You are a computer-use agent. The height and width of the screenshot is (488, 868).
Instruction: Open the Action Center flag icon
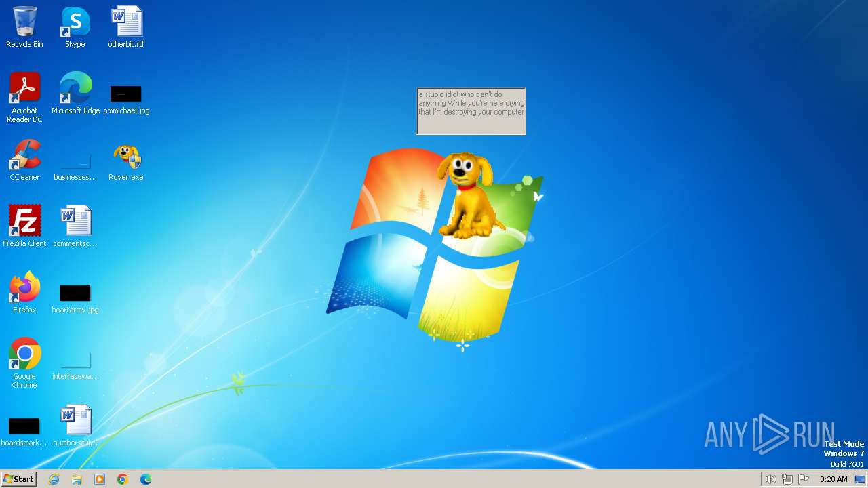pyautogui.click(x=804, y=479)
